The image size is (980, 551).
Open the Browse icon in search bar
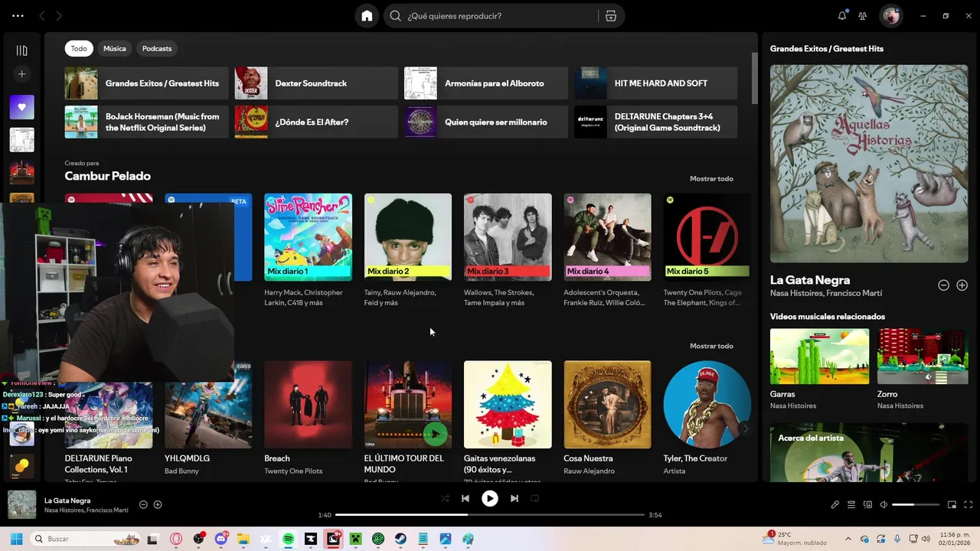[x=611, y=16]
